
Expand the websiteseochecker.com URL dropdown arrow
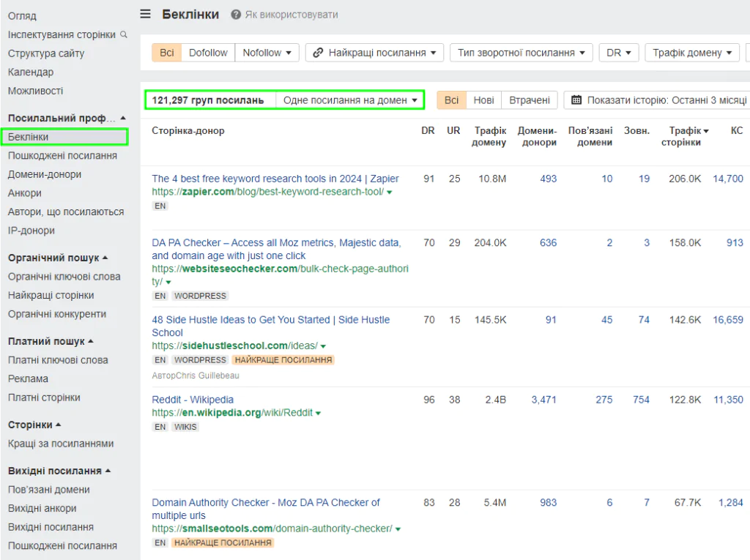168,282
